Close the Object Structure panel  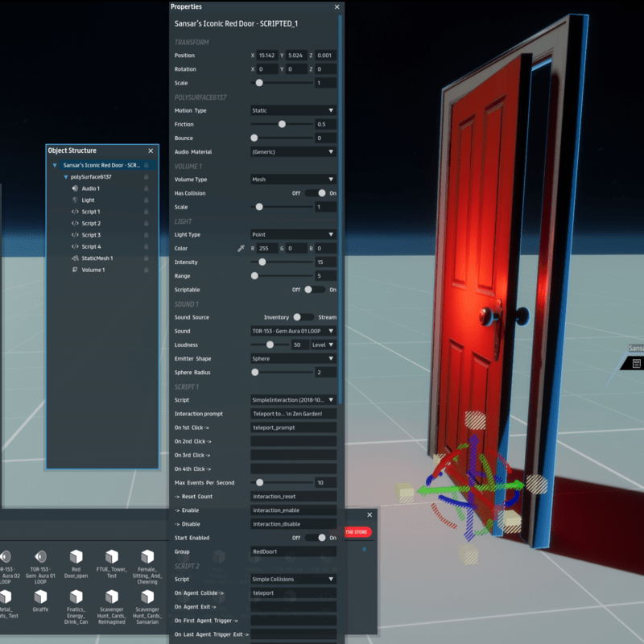151,151
